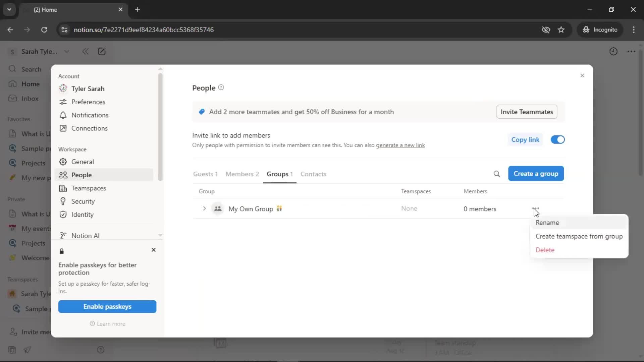Click the Incognito indicator
This screenshot has width=644, height=362.
pyautogui.click(x=600, y=29)
